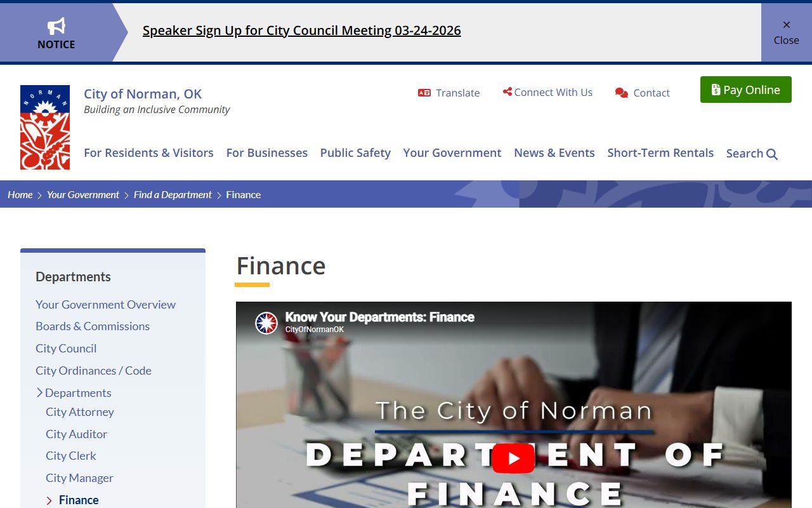Click the Departments sidebar heading

pos(73,276)
